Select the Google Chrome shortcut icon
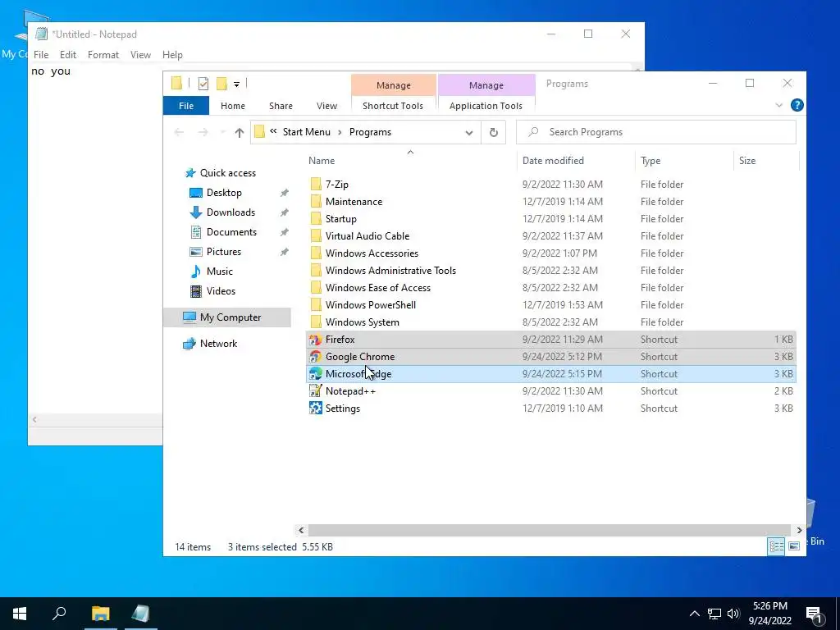The image size is (840, 630). pos(316,357)
